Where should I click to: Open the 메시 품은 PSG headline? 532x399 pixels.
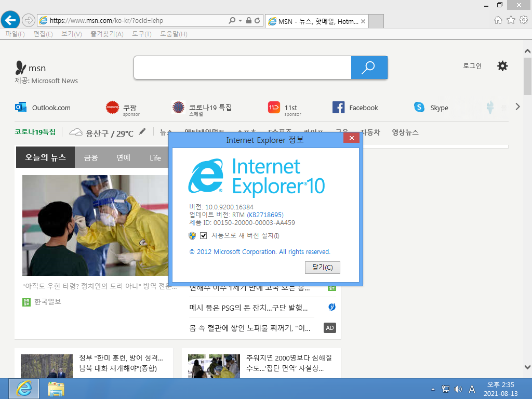248,308
